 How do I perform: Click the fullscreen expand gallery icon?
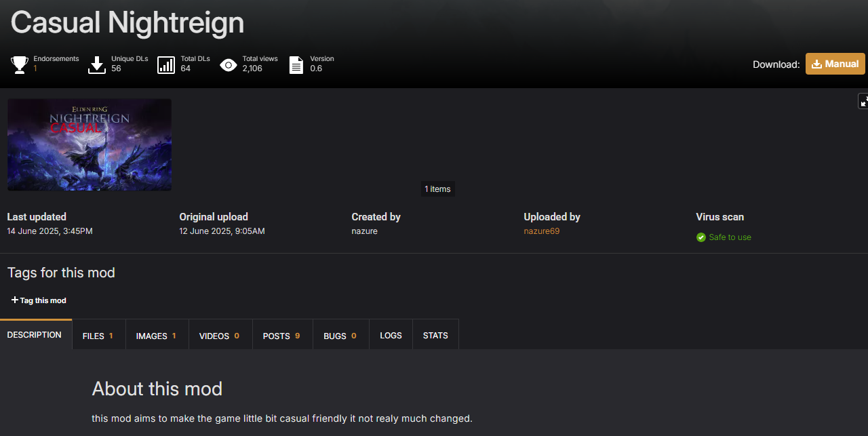[863, 101]
